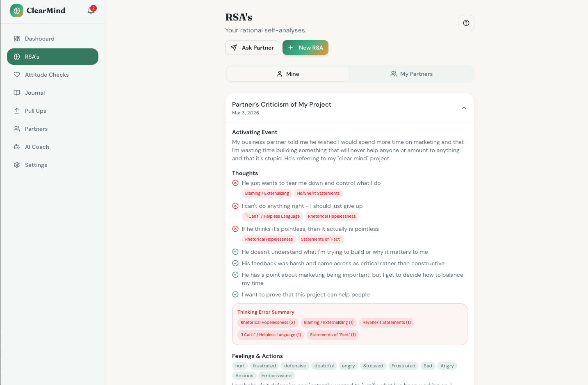Click the New RSA button
The width and height of the screenshot is (588, 385).
(305, 48)
